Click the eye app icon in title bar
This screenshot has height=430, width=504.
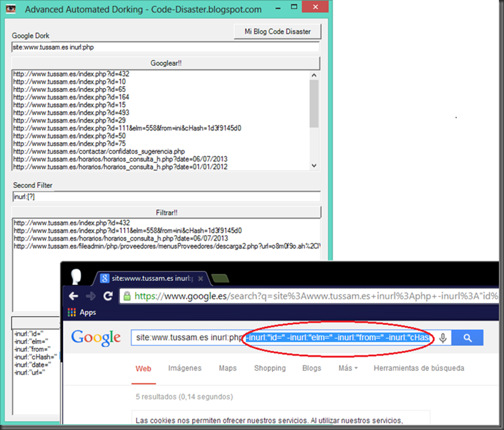(x=11, y=9)
